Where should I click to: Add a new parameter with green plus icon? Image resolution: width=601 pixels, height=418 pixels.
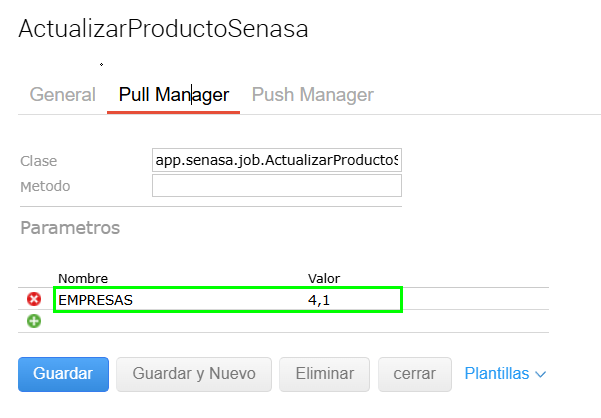[x=34, y=321]
